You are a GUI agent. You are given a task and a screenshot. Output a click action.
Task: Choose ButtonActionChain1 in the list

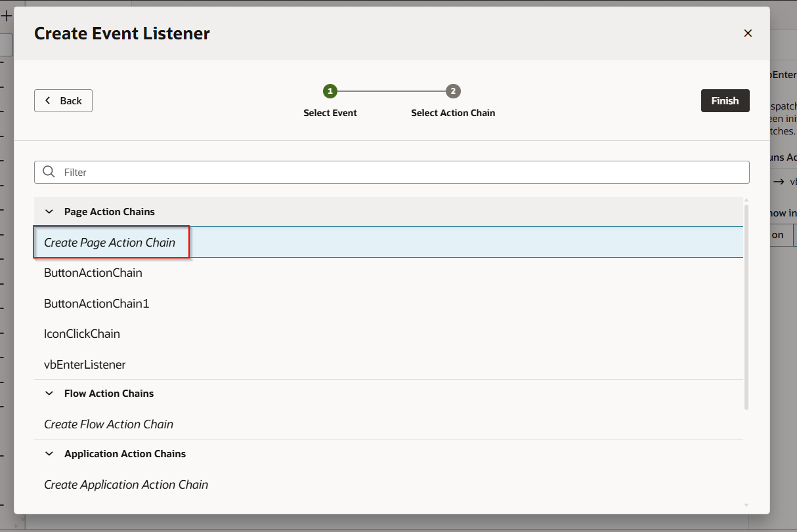pyautogui.click(x=97, y=304)
